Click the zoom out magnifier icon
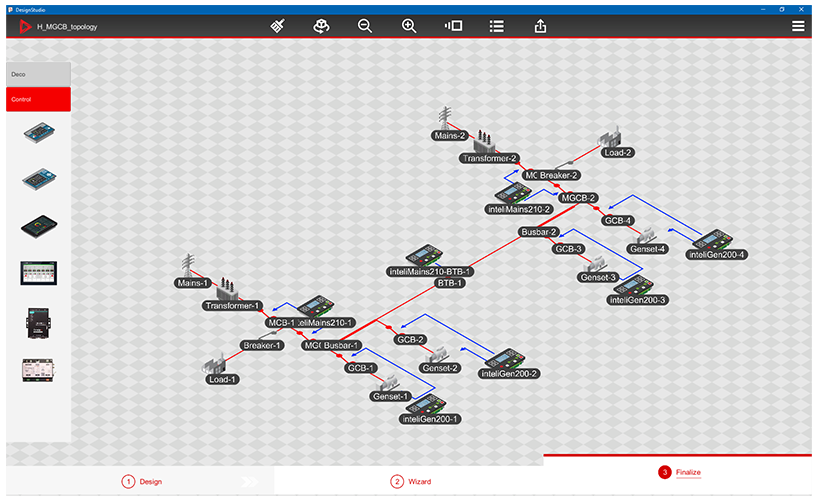This screenshot has height=500, width=817. click(x=365, y=27)
